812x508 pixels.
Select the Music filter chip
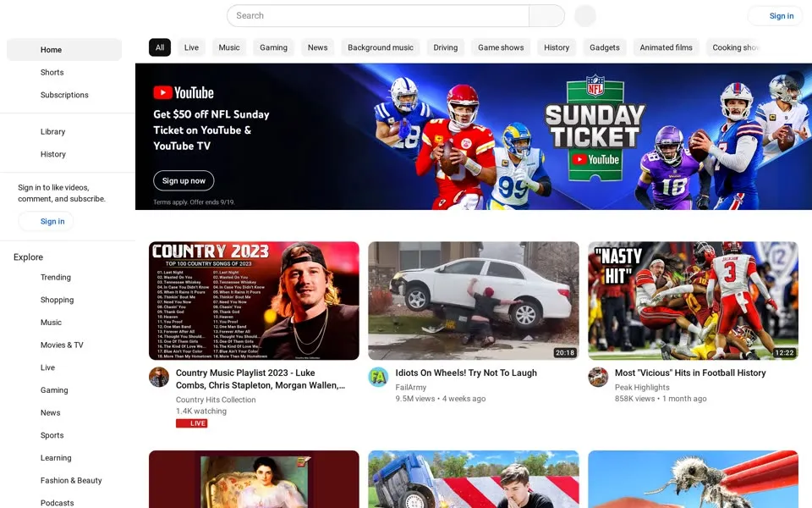click(x=229, y=47)
